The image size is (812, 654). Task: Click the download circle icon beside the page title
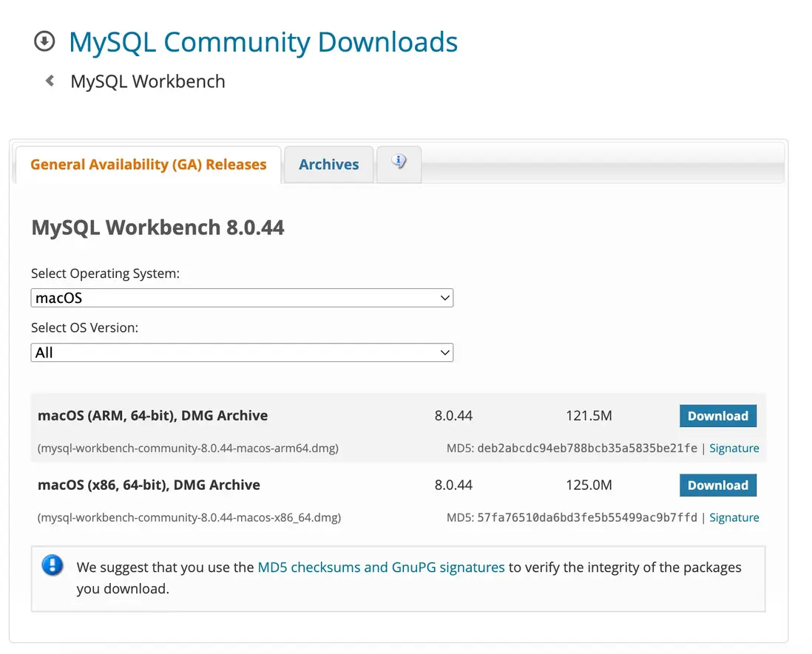(x=44, y=42)
